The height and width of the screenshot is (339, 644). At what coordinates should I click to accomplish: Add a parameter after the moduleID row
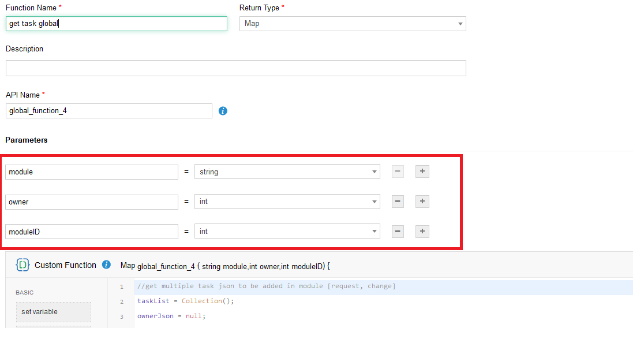[422, 232]
